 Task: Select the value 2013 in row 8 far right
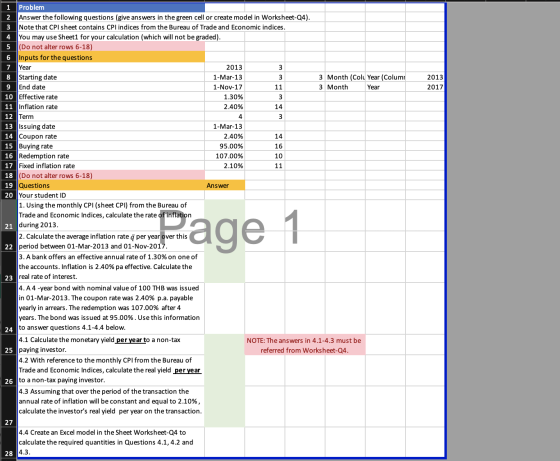425,77
